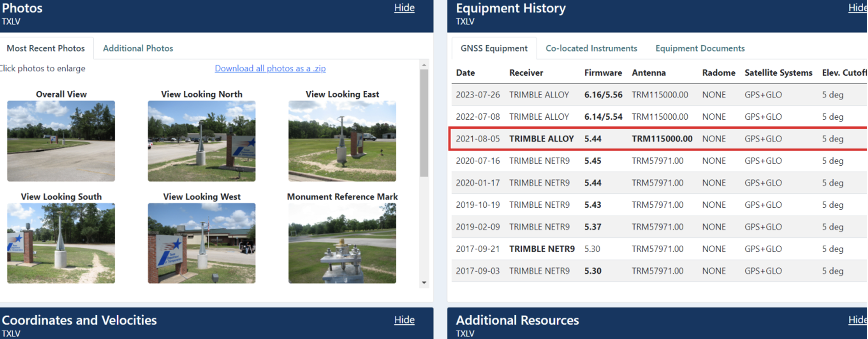Enlarge the View Looking West photo

tap(202, 243)
